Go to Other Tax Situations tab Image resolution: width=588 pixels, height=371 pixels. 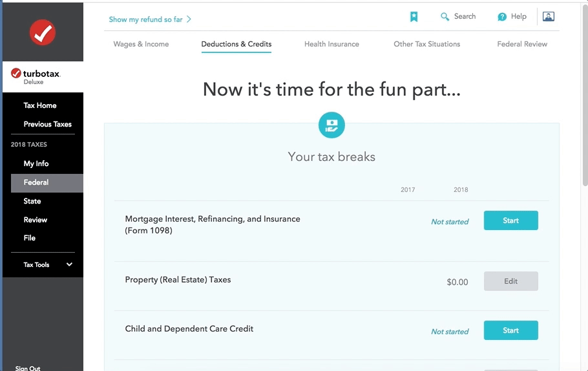coord(426,44)
